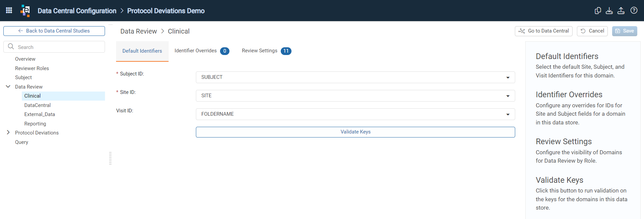Focus the sidebar Search field
Screen dimensions: 644x219
(54, 47)
